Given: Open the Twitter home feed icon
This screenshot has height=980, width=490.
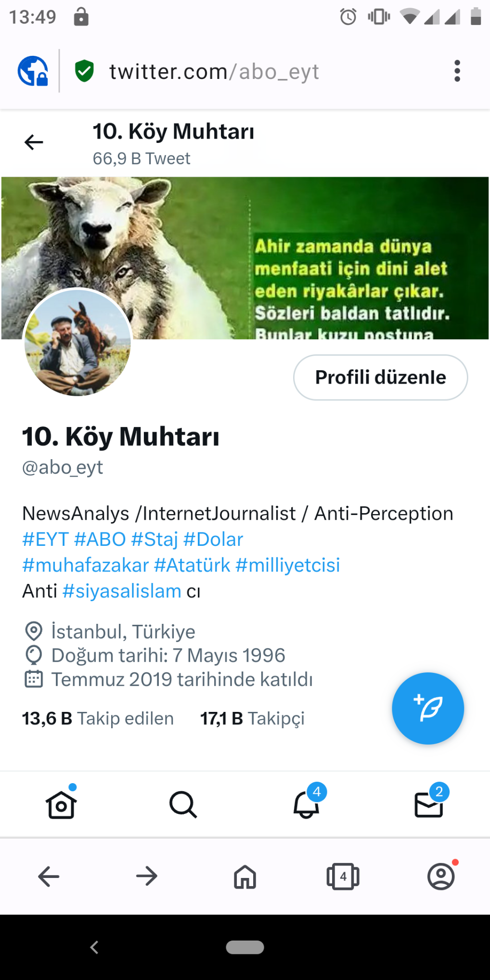Looking at the screenshot, I should point(61,805).
